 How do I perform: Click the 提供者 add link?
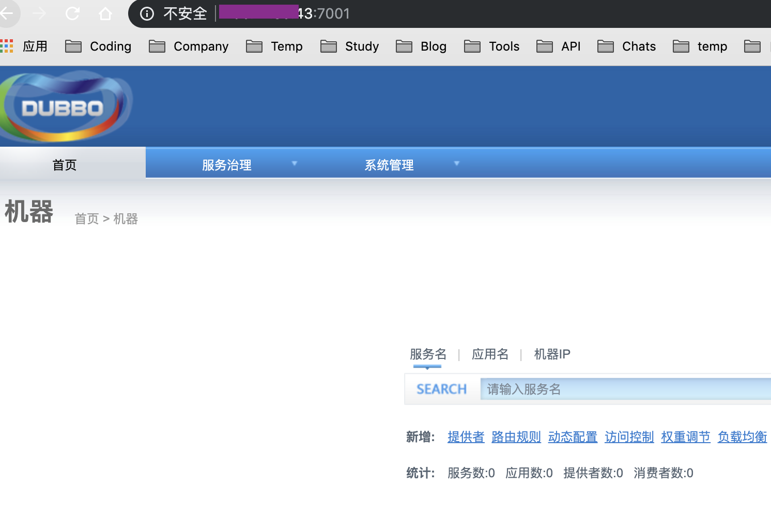click(x=466, y=437)
